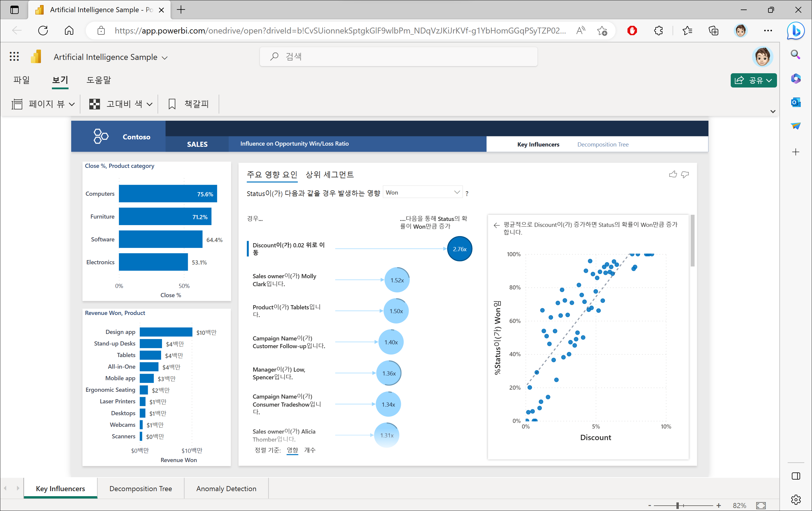
Task: Open Outlook from the Edge sidebar
Action: (796, 102)
